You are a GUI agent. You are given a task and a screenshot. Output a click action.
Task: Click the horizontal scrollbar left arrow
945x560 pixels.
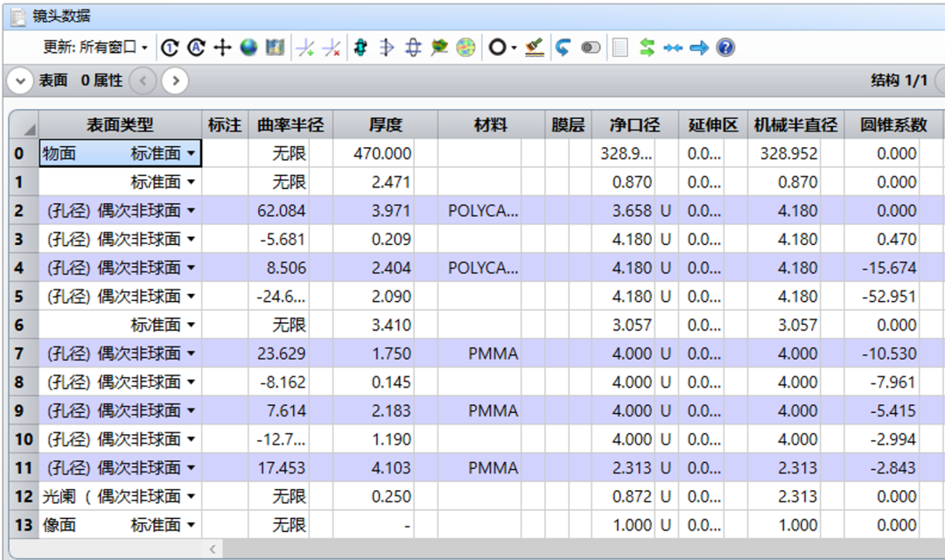click(x=213, y=549)
